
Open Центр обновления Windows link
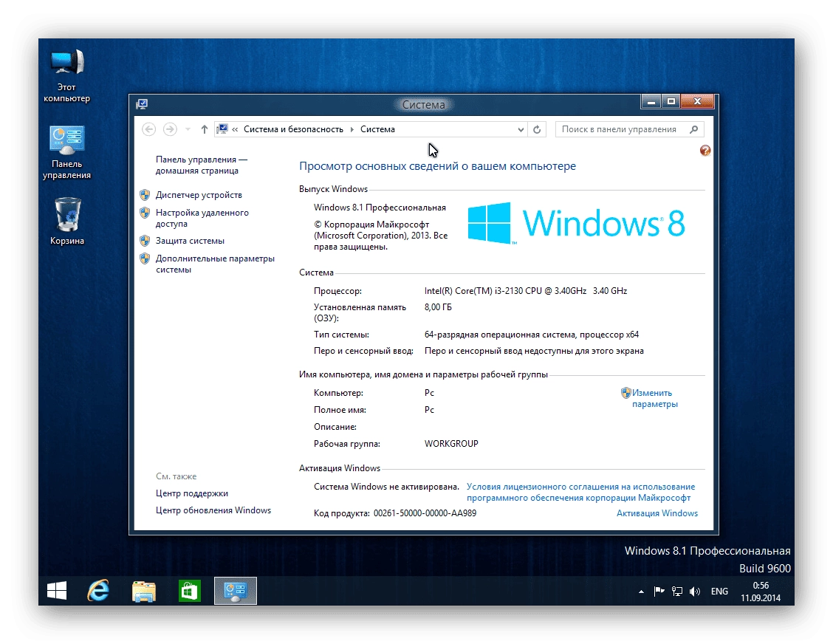(213, 510)
